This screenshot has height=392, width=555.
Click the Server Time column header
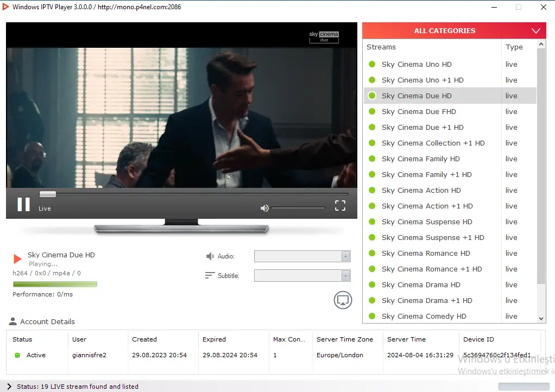[x=406, y=339]
